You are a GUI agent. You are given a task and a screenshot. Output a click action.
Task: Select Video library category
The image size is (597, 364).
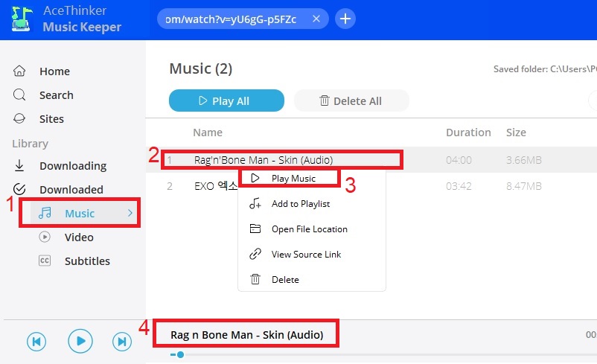(x=79, y=237)
